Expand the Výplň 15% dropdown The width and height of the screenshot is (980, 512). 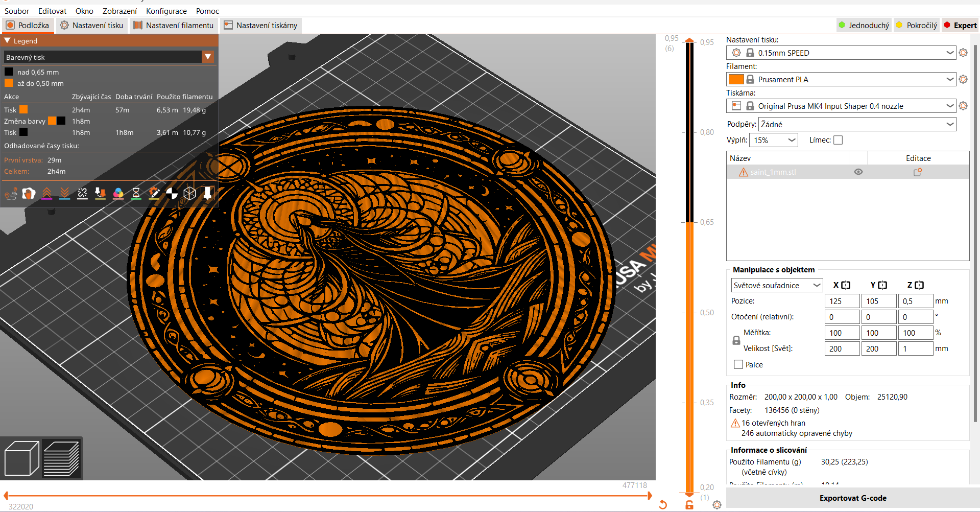point(773,140)
